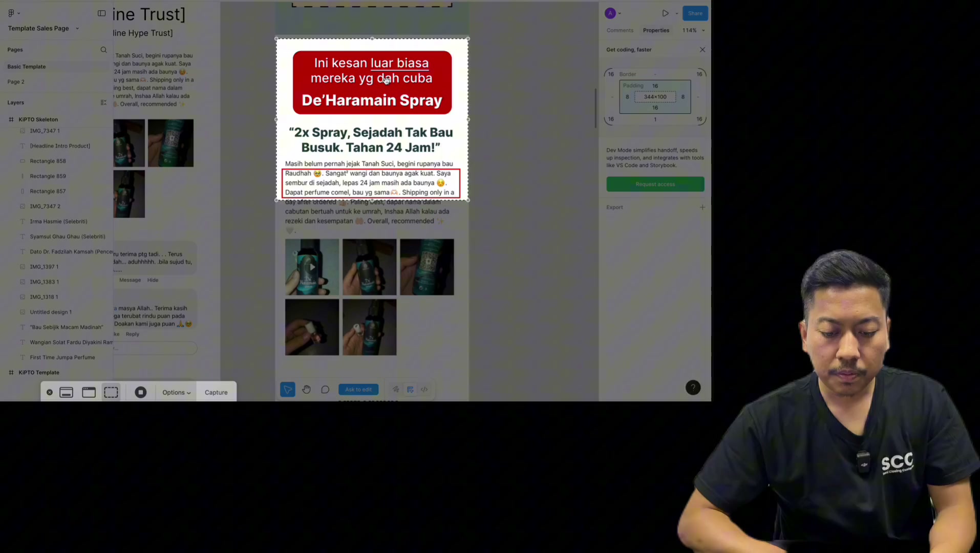
Task: Click the Request access button
Action: [x=655, y=184]
